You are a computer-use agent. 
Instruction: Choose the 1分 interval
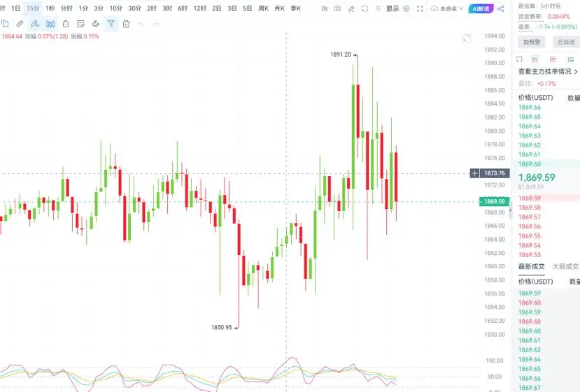pos(83,8)
